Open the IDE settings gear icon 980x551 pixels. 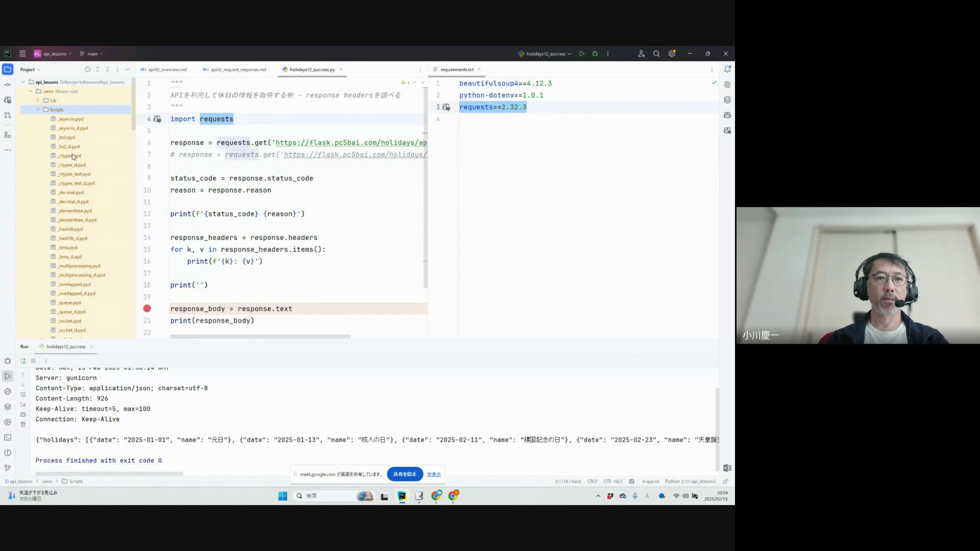(672, 54)
